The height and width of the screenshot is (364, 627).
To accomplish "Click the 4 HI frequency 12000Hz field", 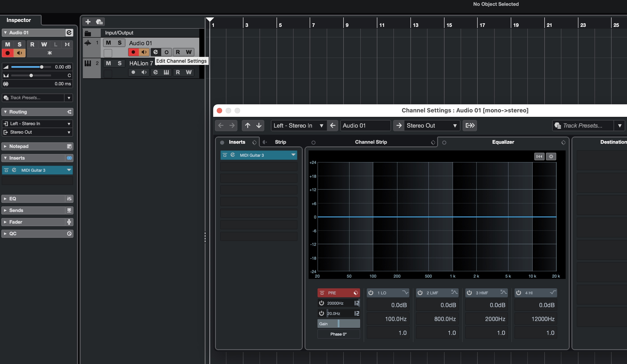I will point(535,319).
